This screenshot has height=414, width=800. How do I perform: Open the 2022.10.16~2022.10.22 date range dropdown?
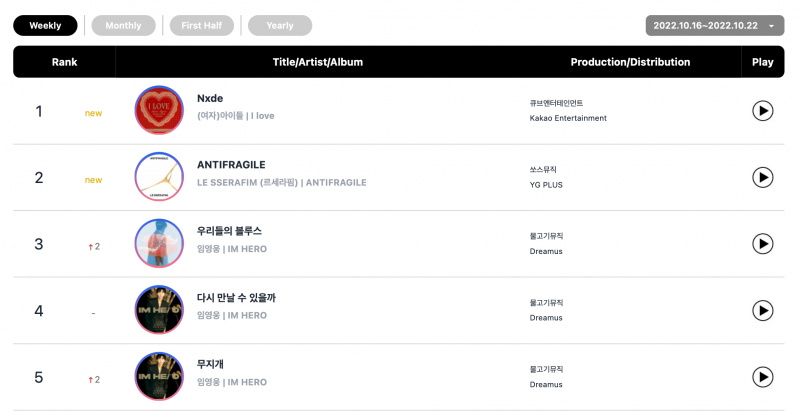pyautogui.click(x=715, y=26)
